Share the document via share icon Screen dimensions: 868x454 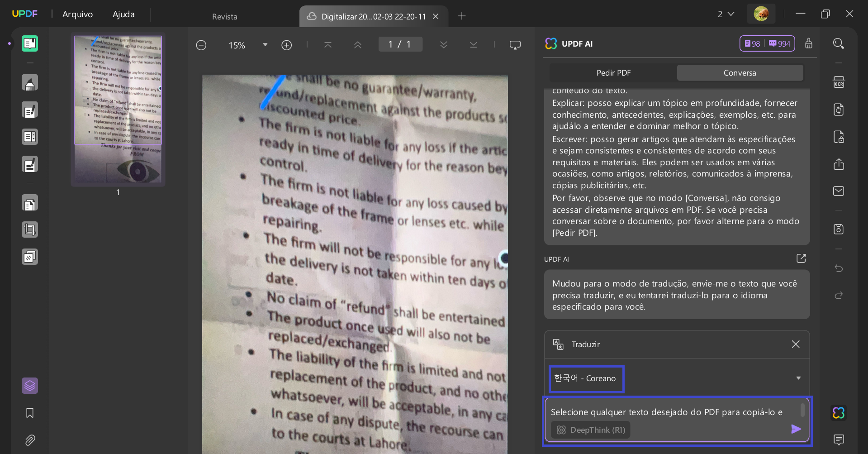tap(839, 164)
